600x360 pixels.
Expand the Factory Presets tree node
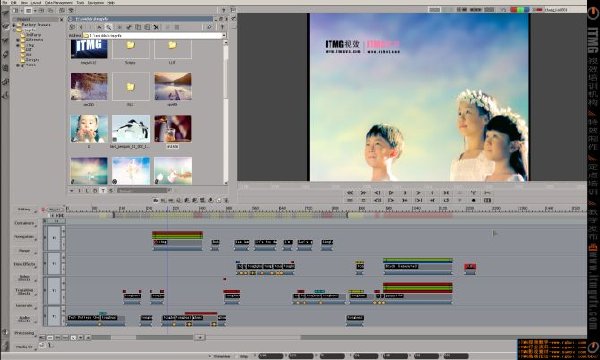pyautogui.click(x=14, y=25)
